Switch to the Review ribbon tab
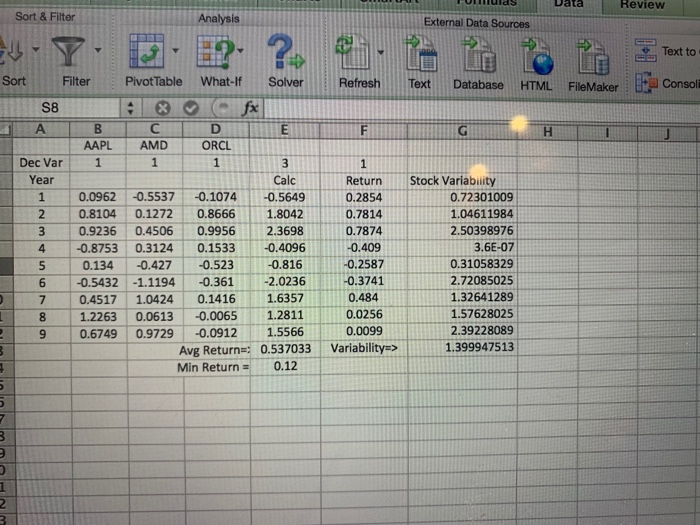 click(642, 5)
